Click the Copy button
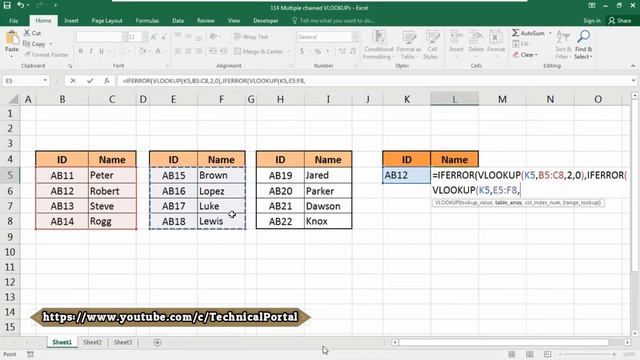Viewport: 640px width, 360px height. point(34,44)
